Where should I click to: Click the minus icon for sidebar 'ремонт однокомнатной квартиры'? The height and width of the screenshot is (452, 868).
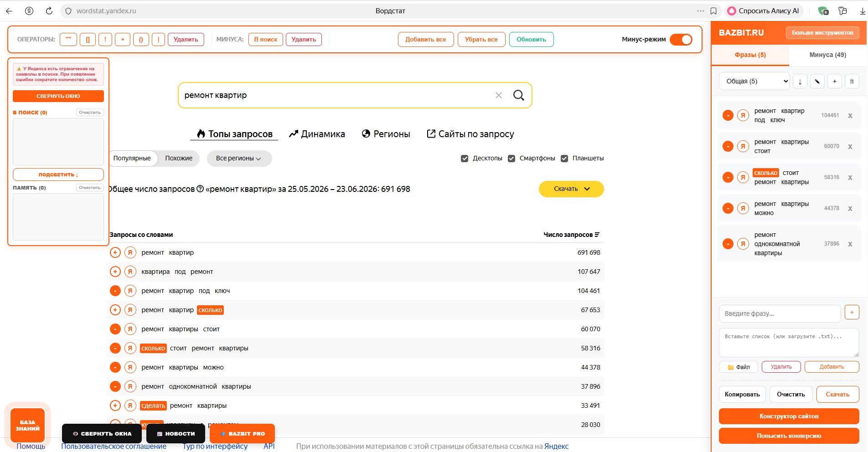tap(728, 244)
